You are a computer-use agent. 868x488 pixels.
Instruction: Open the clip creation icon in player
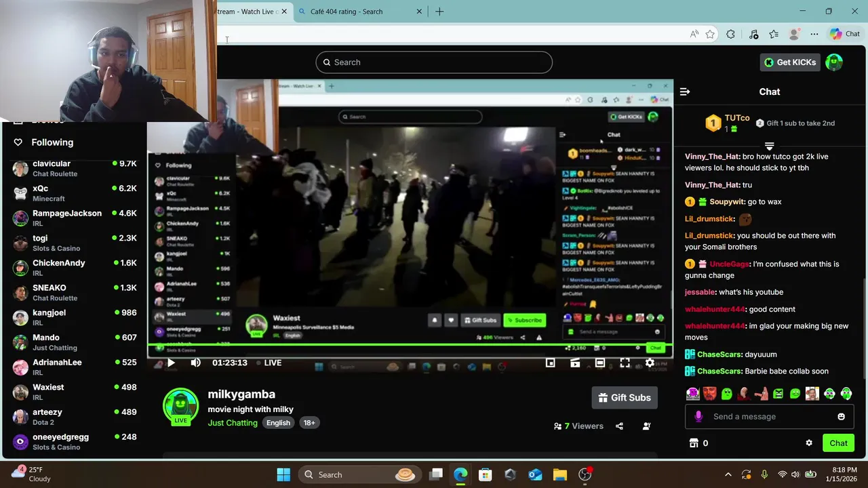click(x=575, y=363)
